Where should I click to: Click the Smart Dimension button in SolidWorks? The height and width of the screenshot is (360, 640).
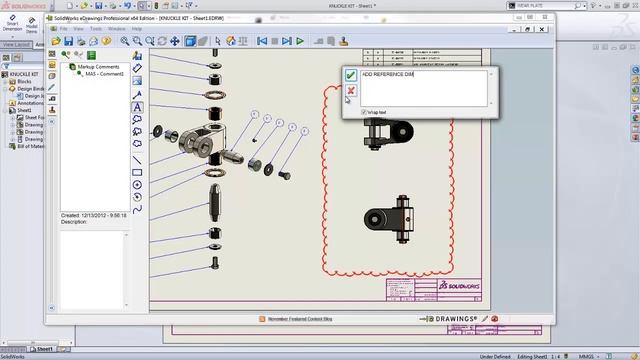point(12,23)
